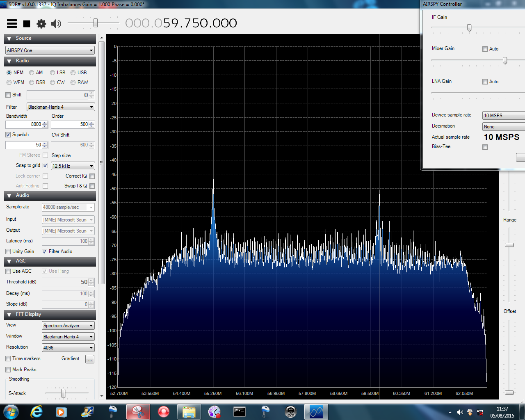Screen dimensions: 525x420
Task: Open the media player taskbar icon
Action: pyautogui.click(x=62, y=411)
